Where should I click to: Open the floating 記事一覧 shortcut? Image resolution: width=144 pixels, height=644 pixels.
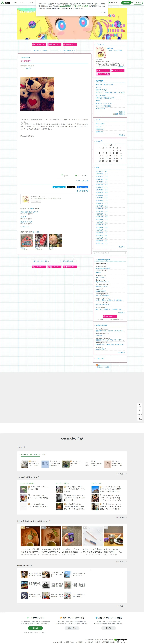[x=140, y=414]
